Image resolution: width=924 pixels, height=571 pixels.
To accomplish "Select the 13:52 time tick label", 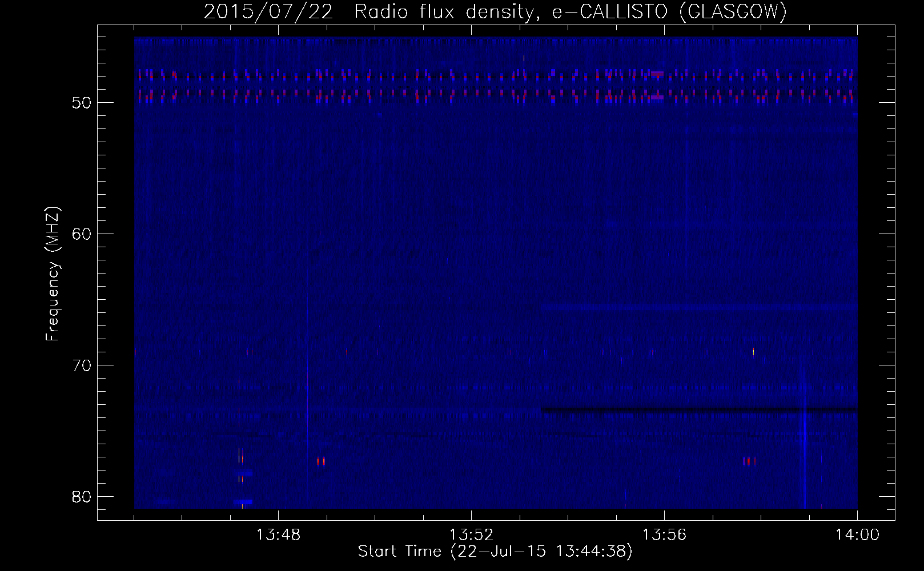I will click(x=471, y=535).
